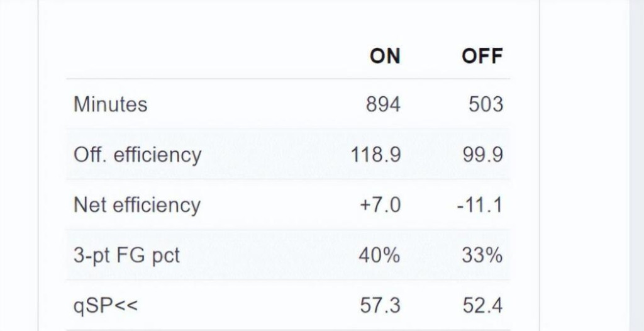Click the OFF minutes value 503
The image size is (644, 331).
coord(486,104)
